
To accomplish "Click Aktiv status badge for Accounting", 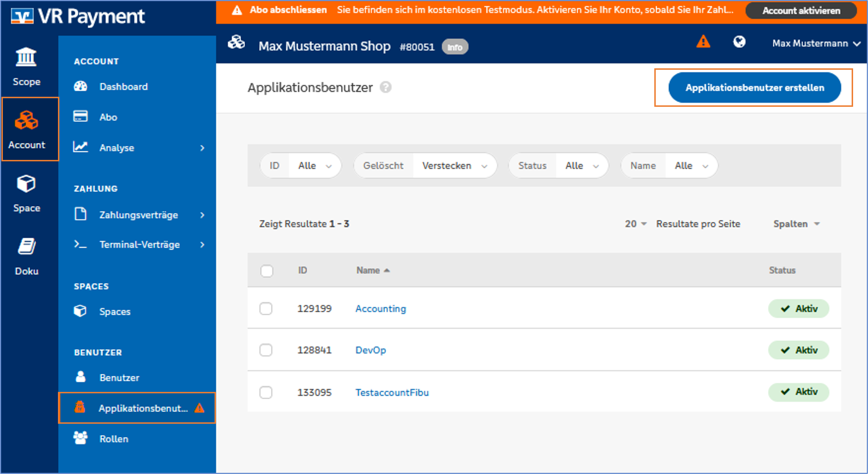I will [798, 309].
